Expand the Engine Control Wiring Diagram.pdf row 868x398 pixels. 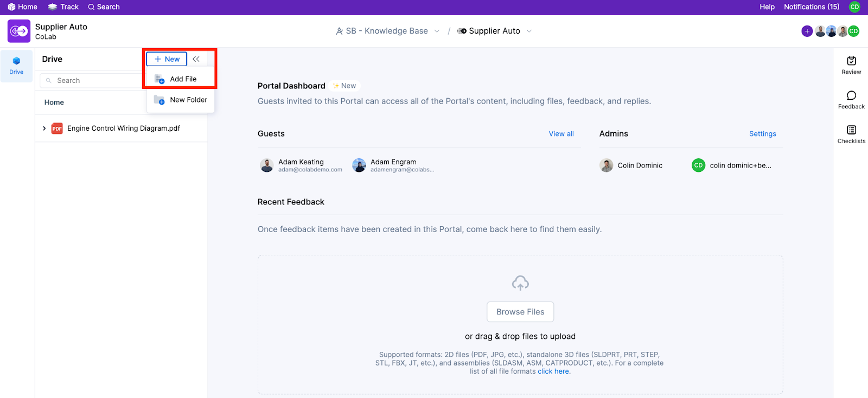pos(44,129)
